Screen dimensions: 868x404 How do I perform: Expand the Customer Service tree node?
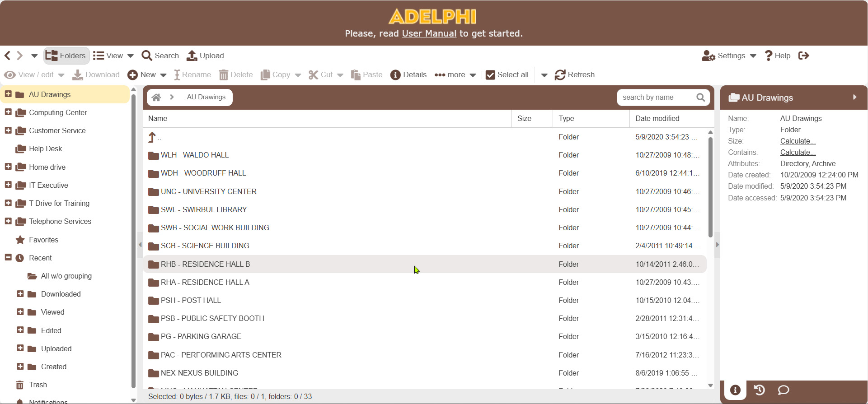click(x=8, y=130)
